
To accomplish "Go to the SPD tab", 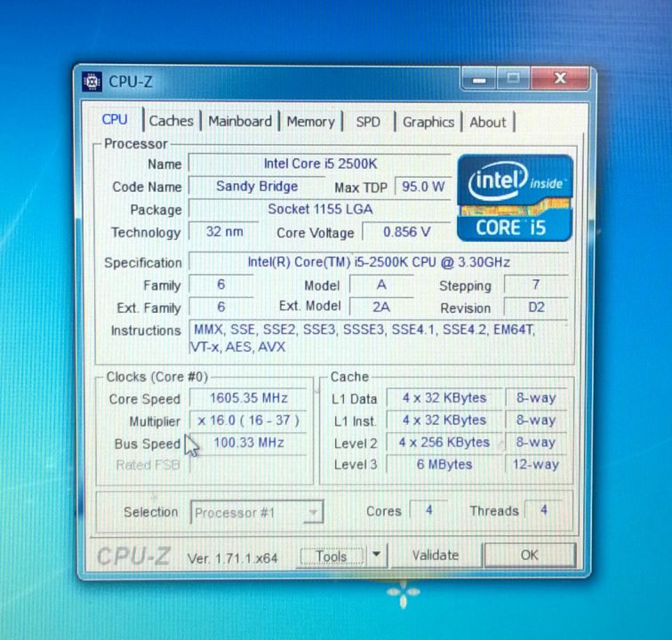I will [x=368, y=122].
